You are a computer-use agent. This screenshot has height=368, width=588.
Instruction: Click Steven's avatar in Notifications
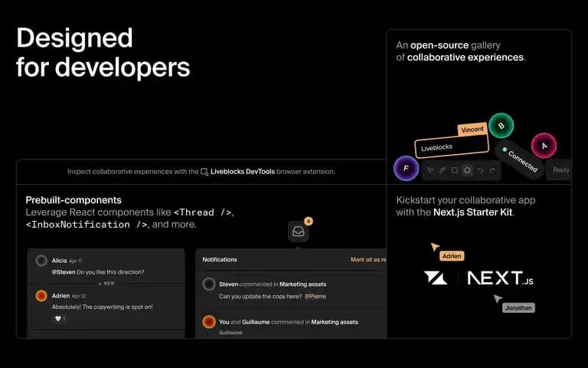(x=209, y=284)
